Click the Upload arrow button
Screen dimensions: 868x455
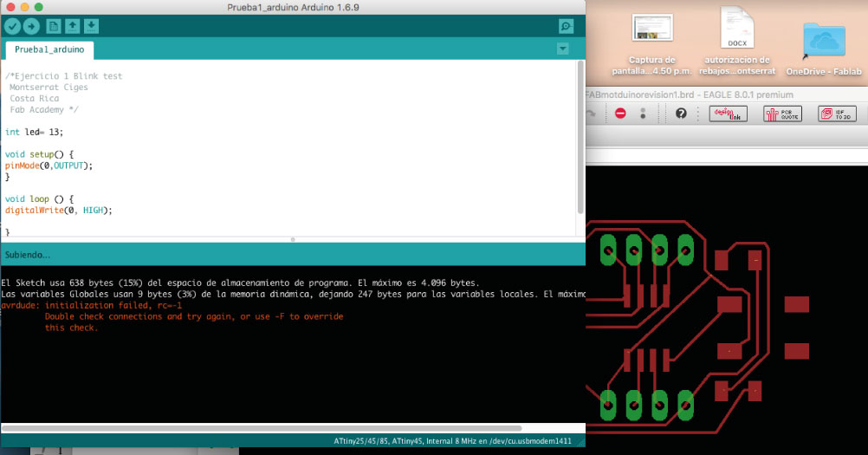(31, 26)
